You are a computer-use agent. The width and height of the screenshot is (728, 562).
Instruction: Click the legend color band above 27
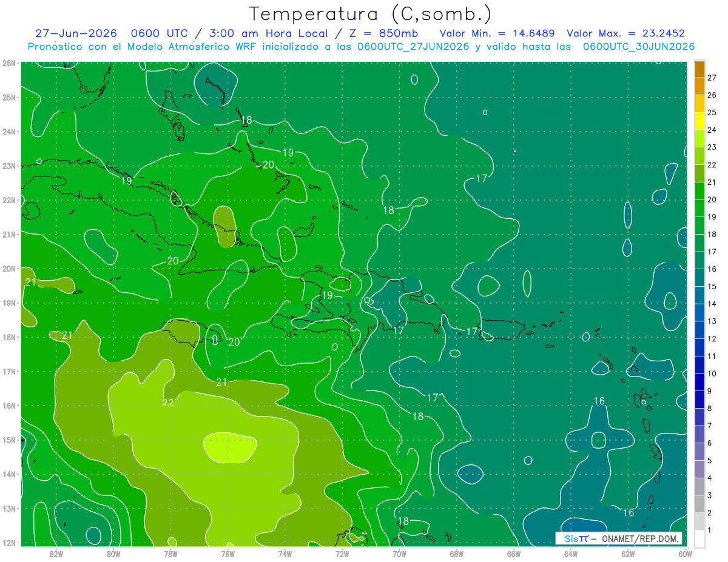coord(699,69)
